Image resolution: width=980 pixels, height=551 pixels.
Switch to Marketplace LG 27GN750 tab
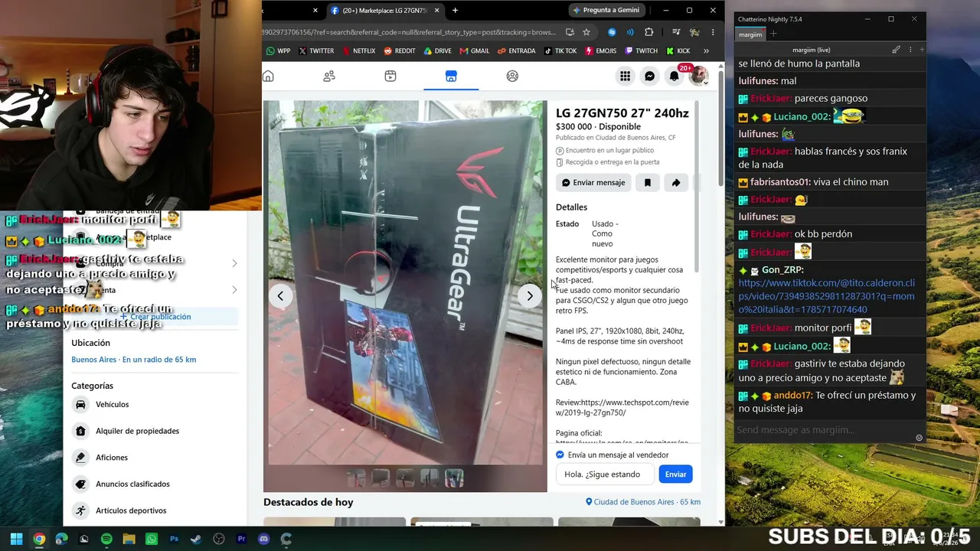coord(384,11)
